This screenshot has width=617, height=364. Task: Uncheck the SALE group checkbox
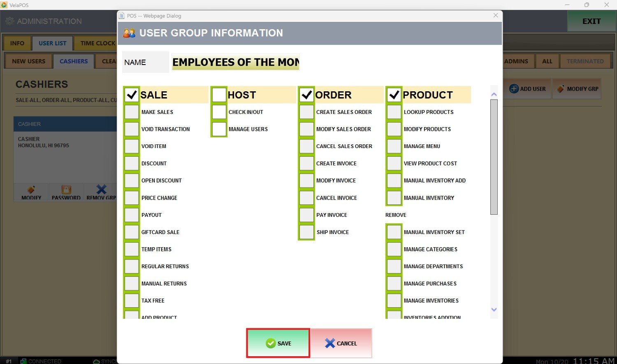click(132, 95)
